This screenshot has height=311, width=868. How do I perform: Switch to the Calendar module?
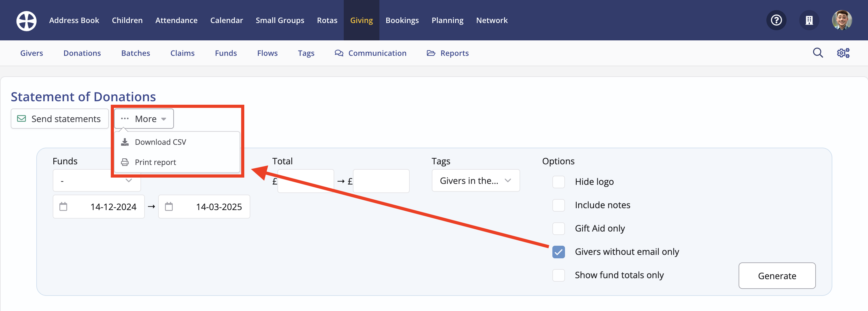(226, 20)
